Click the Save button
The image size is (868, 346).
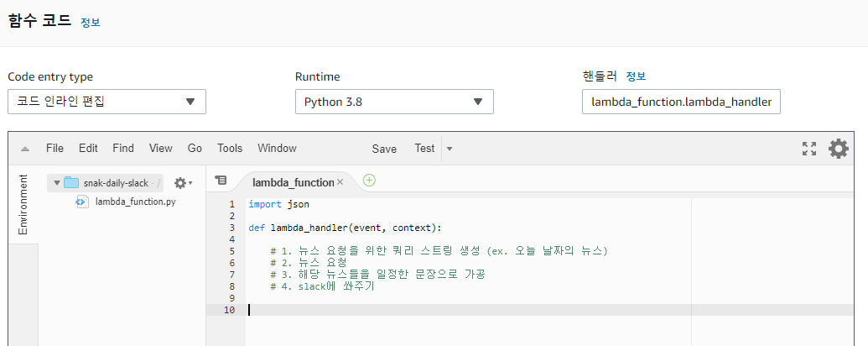[x=384, y=149]
